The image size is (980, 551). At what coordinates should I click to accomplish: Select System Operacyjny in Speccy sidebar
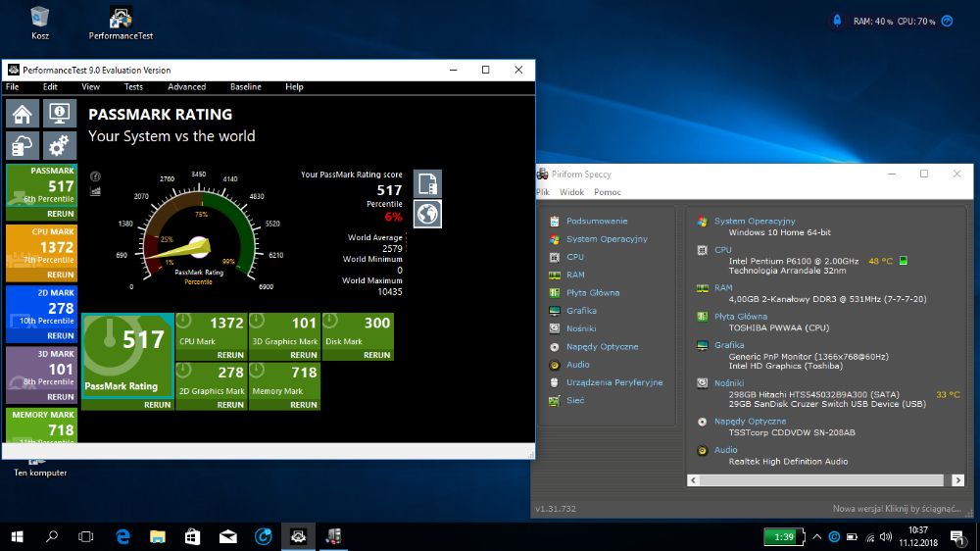(x=607, y=239)
